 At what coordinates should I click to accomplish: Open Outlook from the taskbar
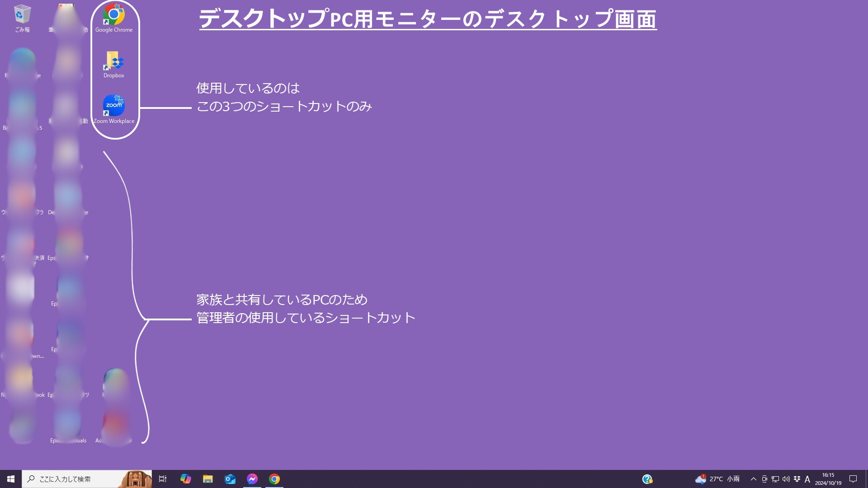pyautogui.click(x=230, y=479)
